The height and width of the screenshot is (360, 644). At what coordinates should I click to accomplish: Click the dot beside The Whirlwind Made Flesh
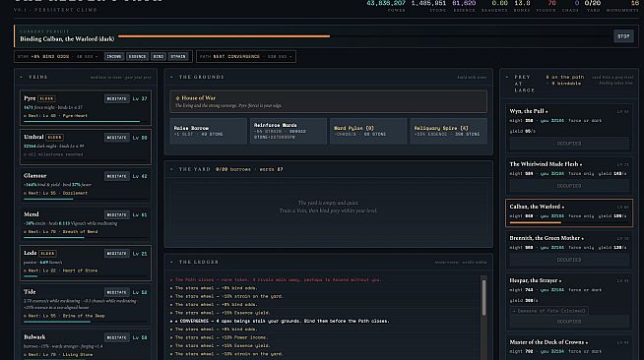point(581,164)
